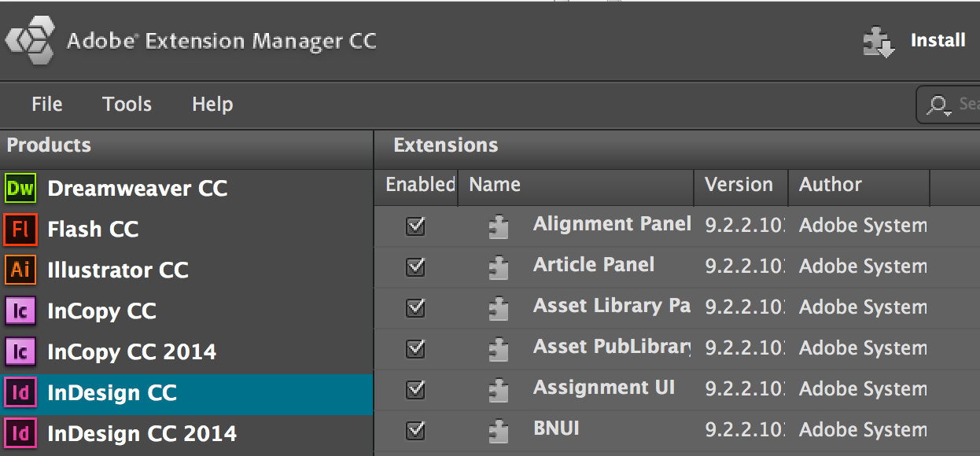Click the Illustrator CC Ai icon
Screen dimensions: 980x456
point(20,270)
